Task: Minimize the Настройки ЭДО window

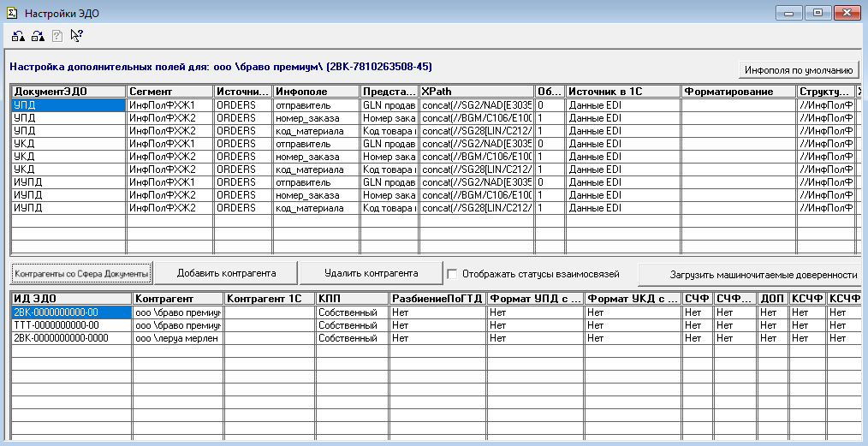Action: (789, 12)
